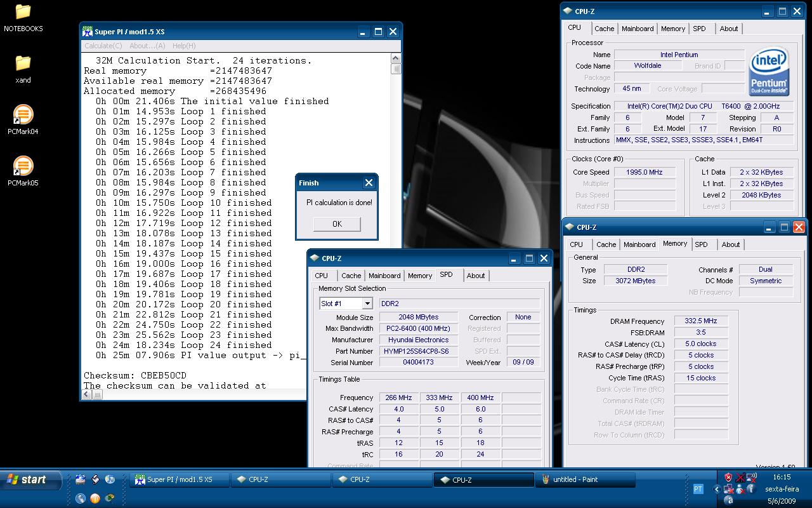Click the 'Intel Pentium' Name field

point(679,55)
